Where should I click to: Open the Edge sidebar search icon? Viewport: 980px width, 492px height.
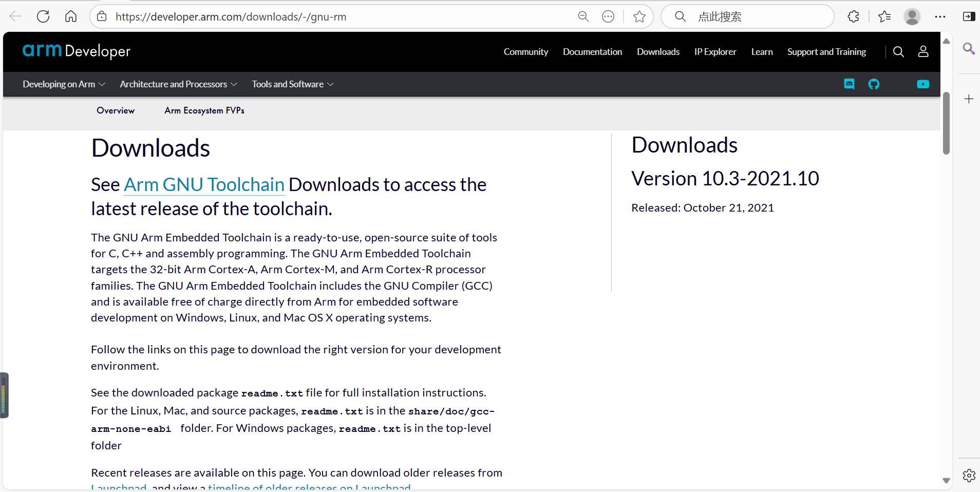[x=969, y=49]
